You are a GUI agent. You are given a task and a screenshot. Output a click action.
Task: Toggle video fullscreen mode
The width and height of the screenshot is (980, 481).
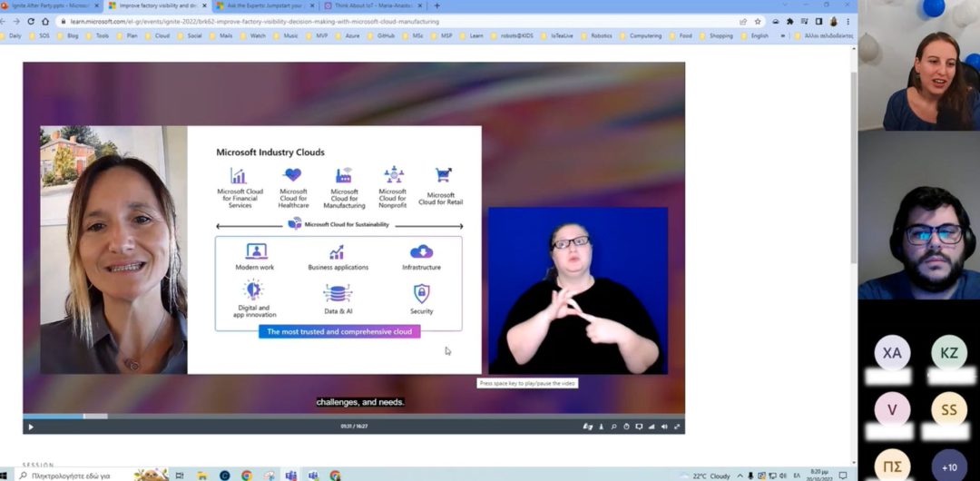pos(677,427)
